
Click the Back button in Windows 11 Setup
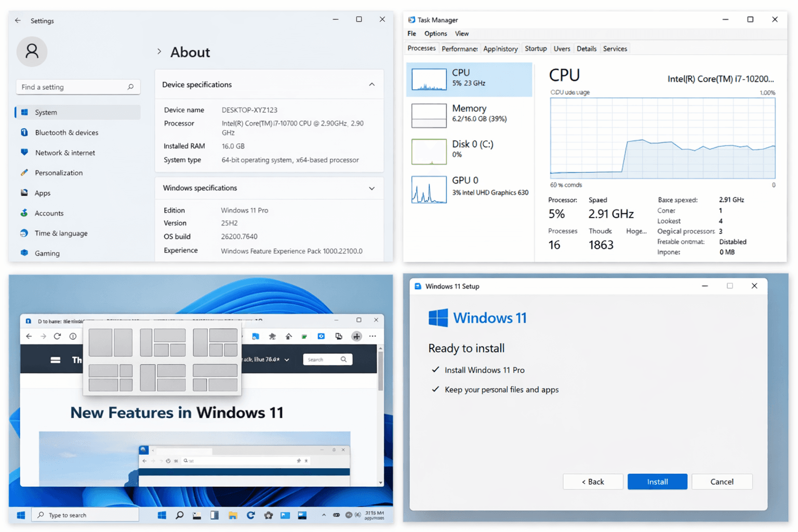tap(593, 482)
